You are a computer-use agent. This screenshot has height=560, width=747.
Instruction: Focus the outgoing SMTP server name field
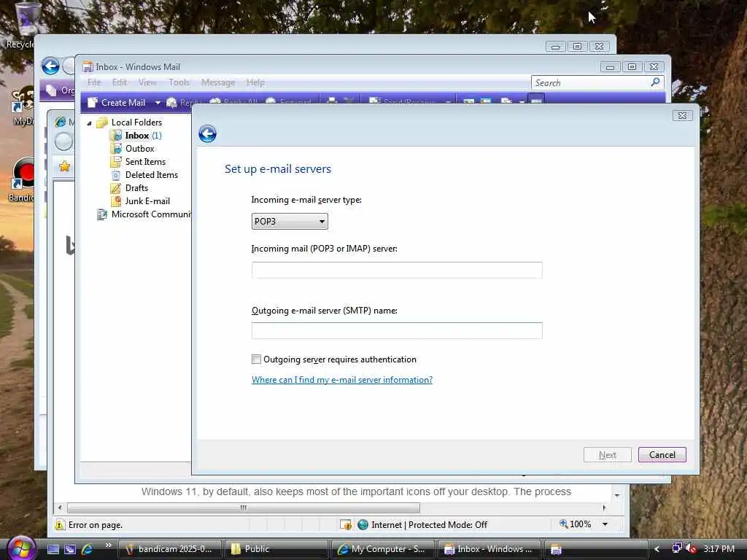(397, 330)
